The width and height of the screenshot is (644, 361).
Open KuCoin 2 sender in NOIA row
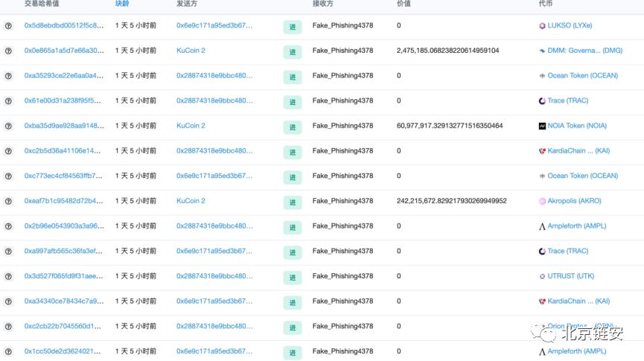pyautogui.click(x=191, y=126)
